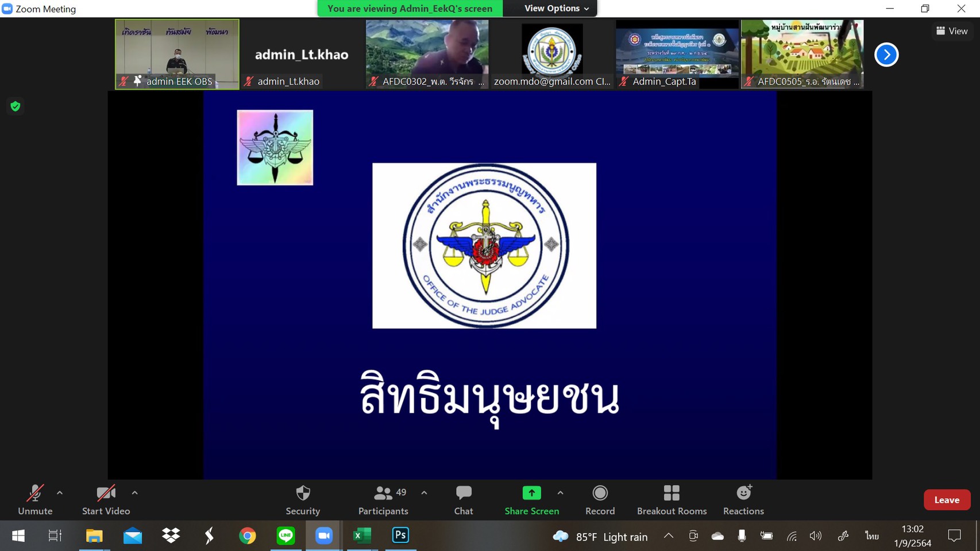Open OneDrive cloud tray icon

pos(717,536)
